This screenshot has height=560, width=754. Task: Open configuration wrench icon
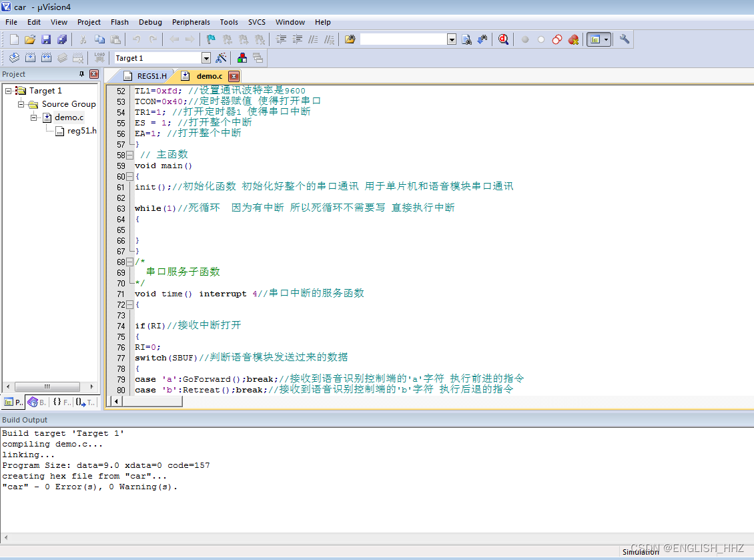click(x=624, y=39)
